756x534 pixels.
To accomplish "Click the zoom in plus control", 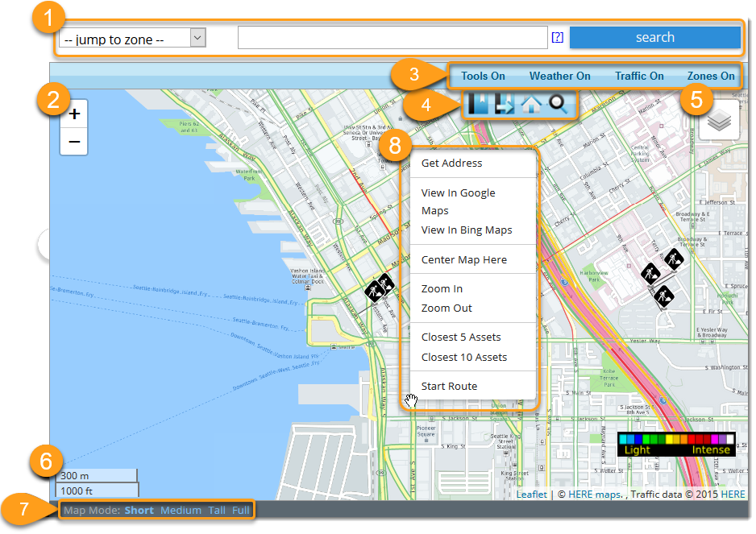I will (x=73, y=113).
